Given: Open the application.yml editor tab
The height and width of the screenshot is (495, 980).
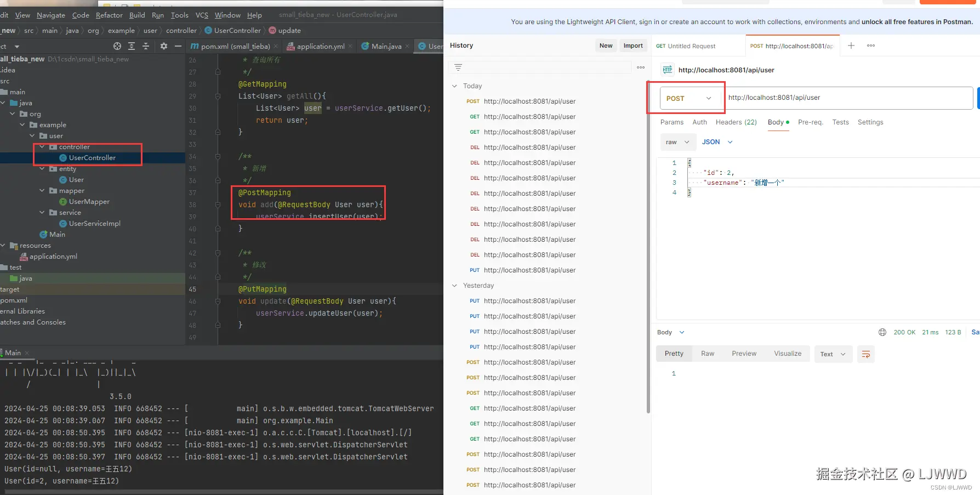Looking at the screenshot, I should [321, 47].
